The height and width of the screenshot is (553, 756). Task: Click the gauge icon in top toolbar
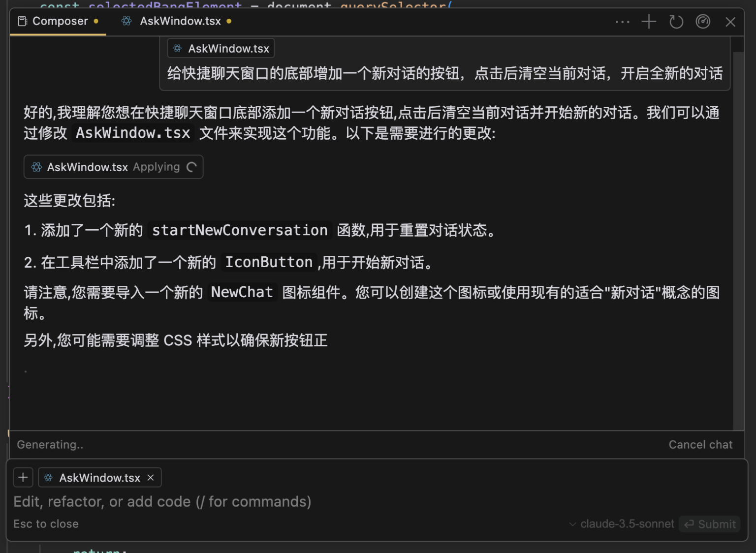click(x=703, y=22)
